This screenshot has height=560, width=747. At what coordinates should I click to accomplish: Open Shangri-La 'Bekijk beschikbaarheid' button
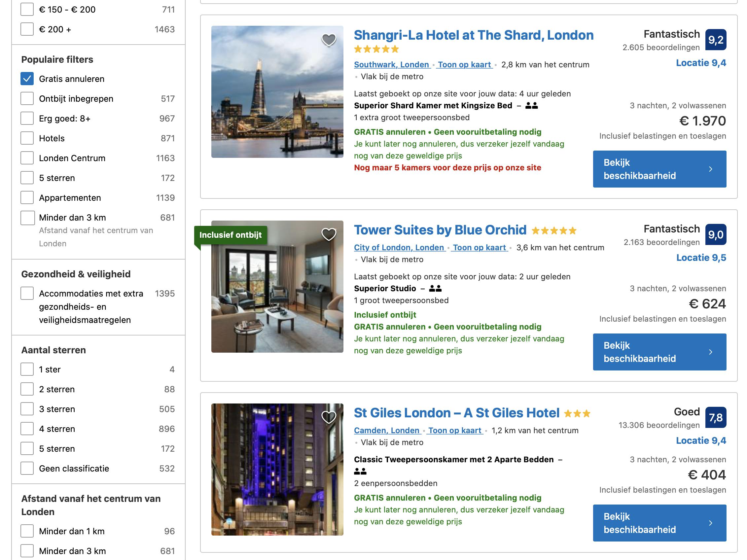659,169
